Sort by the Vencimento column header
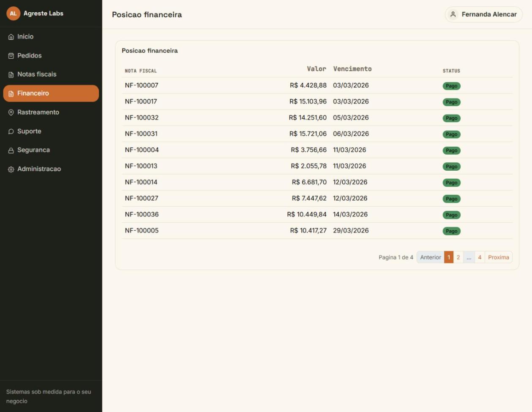Viewport: 532px width, 412px height. point(352,69)
